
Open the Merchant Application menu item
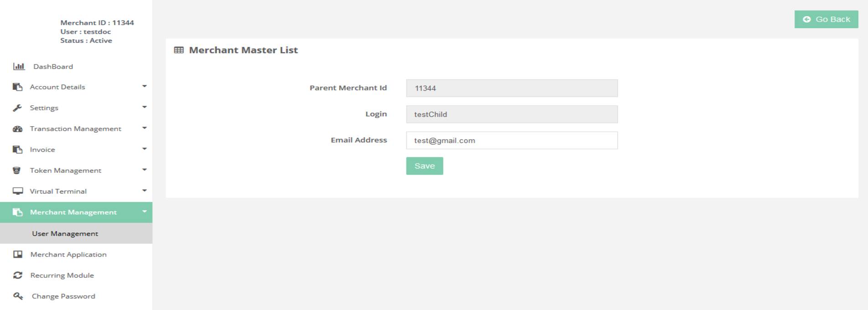[x=68, y=254]
